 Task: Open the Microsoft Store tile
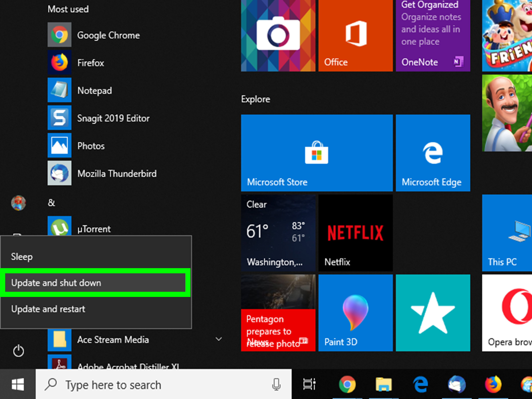pos(317,153)
